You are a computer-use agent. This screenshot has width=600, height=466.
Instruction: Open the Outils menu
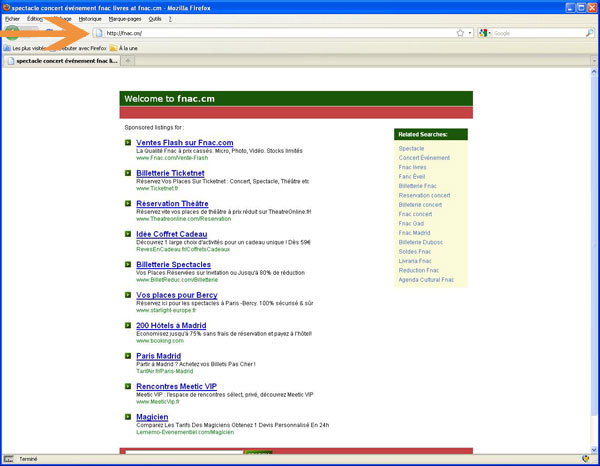tap(155, 19)
